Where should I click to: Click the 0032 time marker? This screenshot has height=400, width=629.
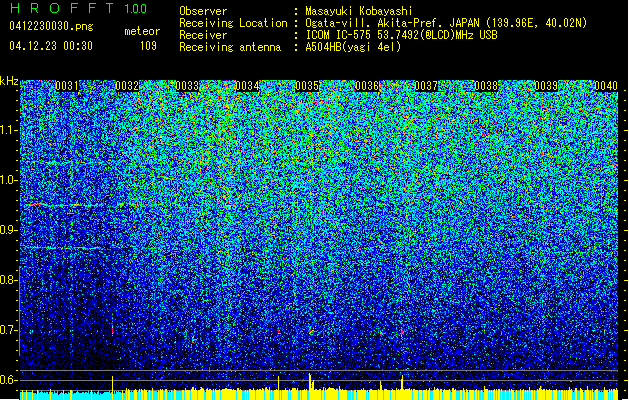tap(127, 86)
